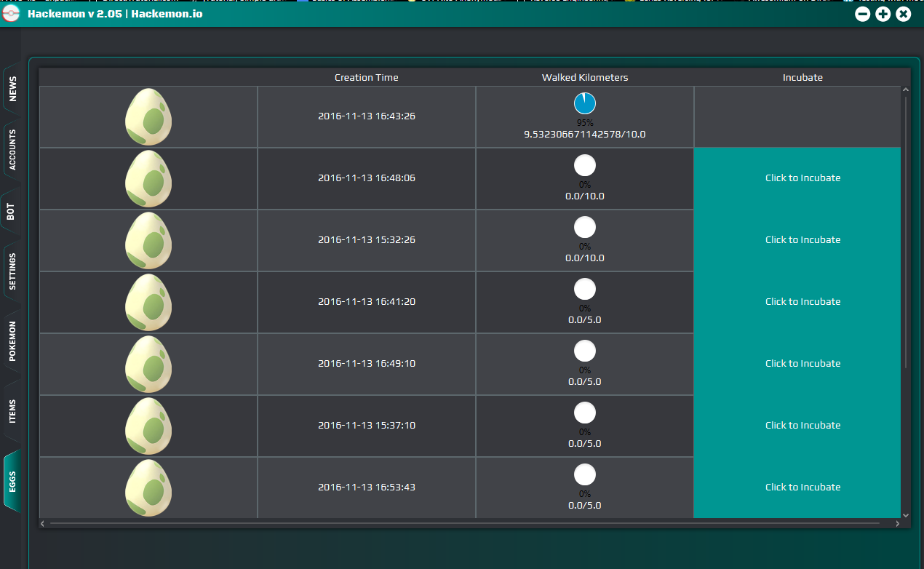Click to Incubate the 16:48:06 egg
The height and width of the screenshot is (569, 924).
(797, 178)
